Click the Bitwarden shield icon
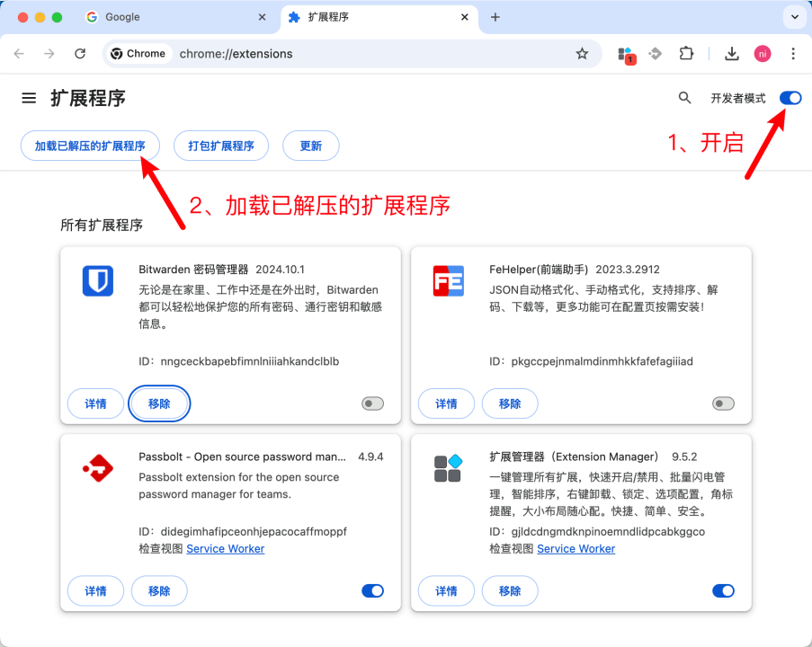Viewport: 812px width, 647px height. pyautogui.click(x=98, y=280)
